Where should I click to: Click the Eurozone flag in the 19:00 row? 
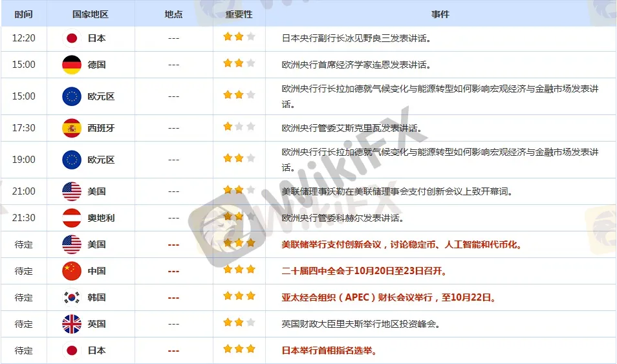72,160
